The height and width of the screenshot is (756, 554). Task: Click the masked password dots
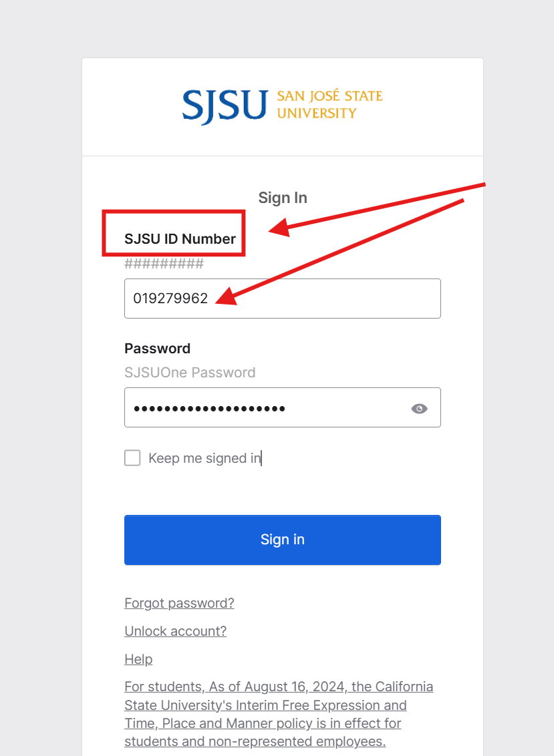209,409
